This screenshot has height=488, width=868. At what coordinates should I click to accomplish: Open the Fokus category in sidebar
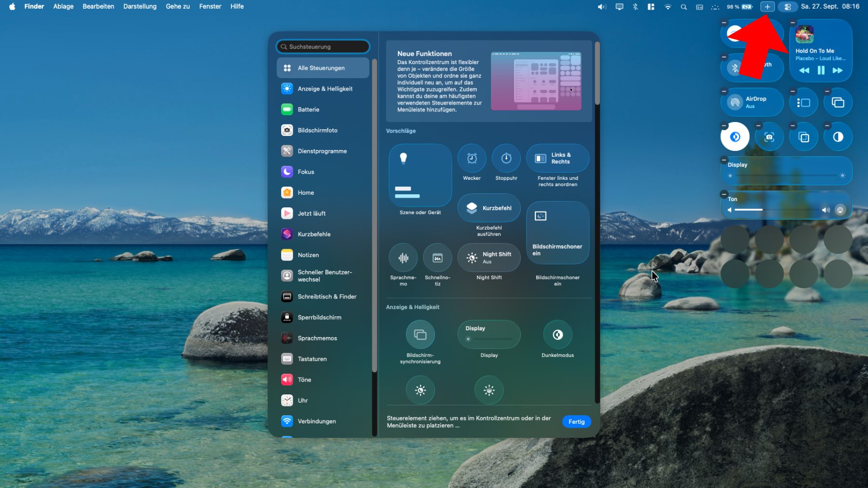click(x=306, y=172)
